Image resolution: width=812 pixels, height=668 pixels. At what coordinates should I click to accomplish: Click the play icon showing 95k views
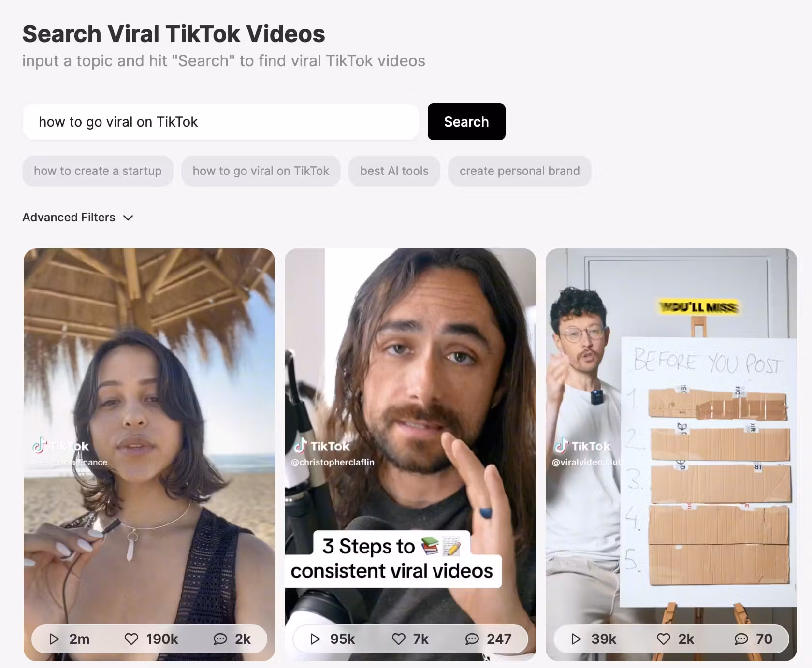pyautogui.click(x=315, y=639)
